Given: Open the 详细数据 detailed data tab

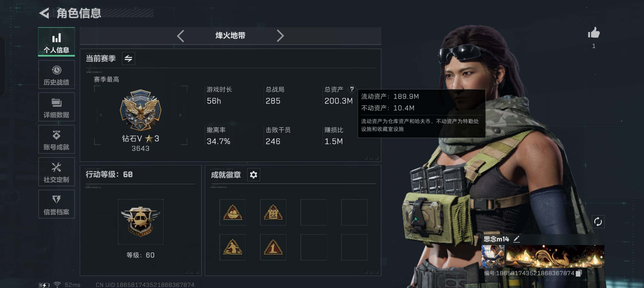Looking at the screenshot, I should tap(56, 107).
